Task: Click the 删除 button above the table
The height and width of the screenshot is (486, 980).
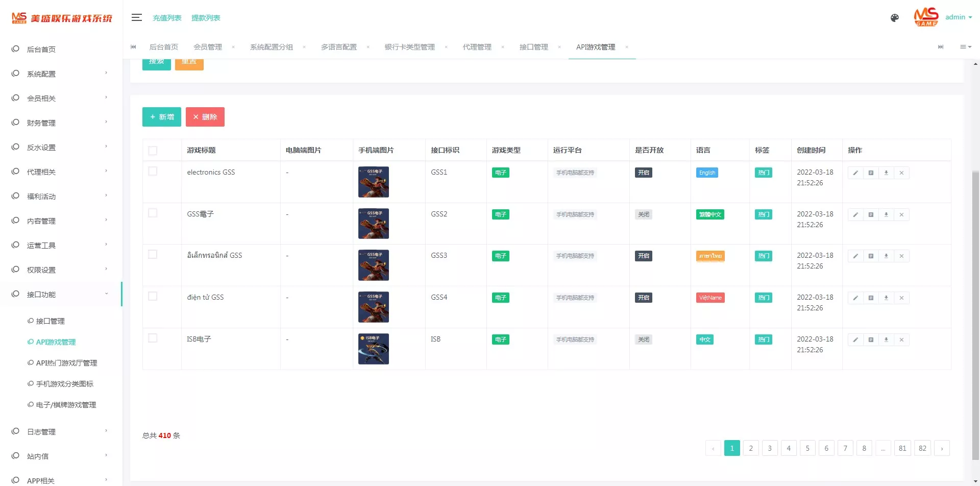Action: (205, 116)
